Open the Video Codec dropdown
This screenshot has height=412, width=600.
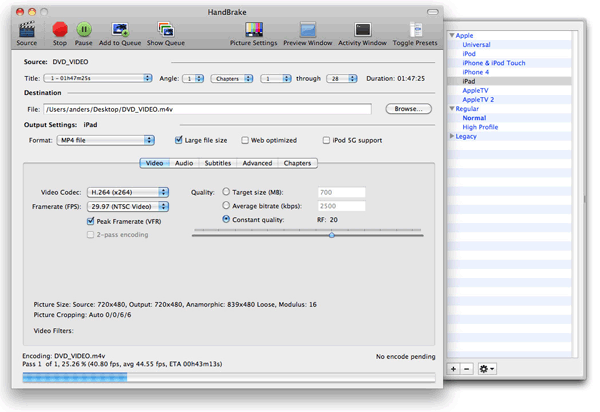[128, 192]
